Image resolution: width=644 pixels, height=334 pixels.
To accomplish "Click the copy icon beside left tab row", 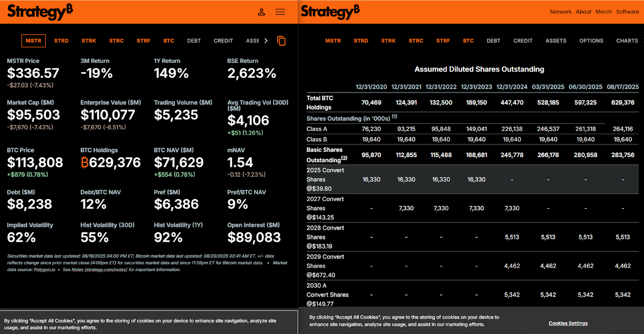I will click(281, 41).
